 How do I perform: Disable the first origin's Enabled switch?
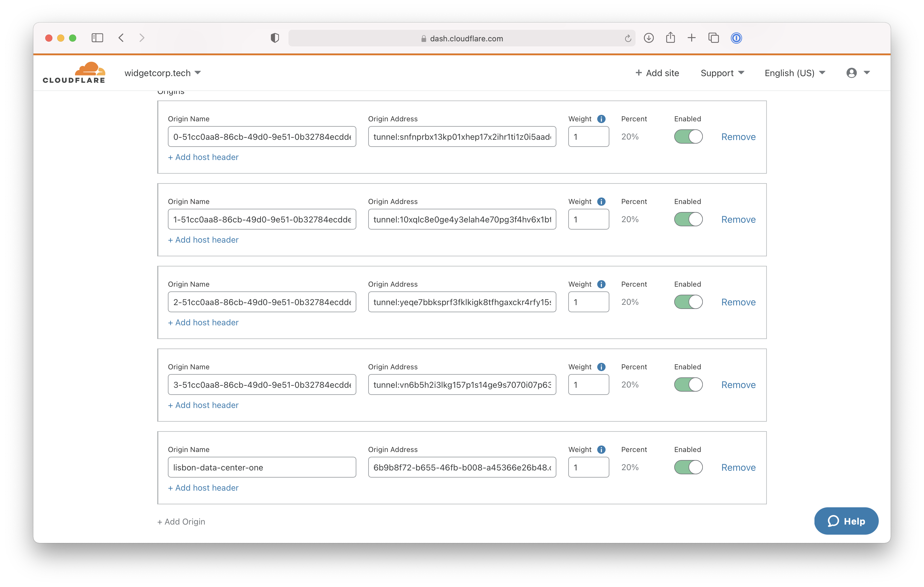pos(689,136)
